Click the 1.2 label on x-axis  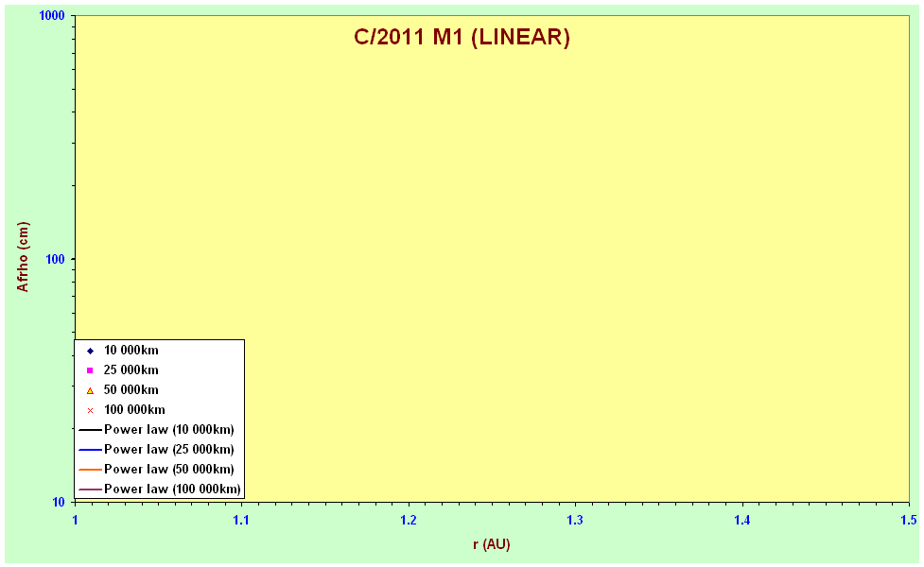coord(409,520)
